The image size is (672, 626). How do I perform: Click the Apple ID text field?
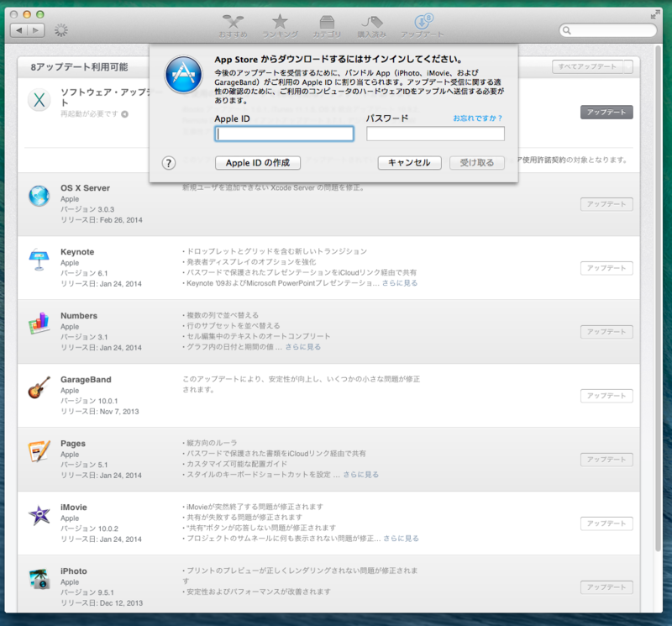click(284, 134)
